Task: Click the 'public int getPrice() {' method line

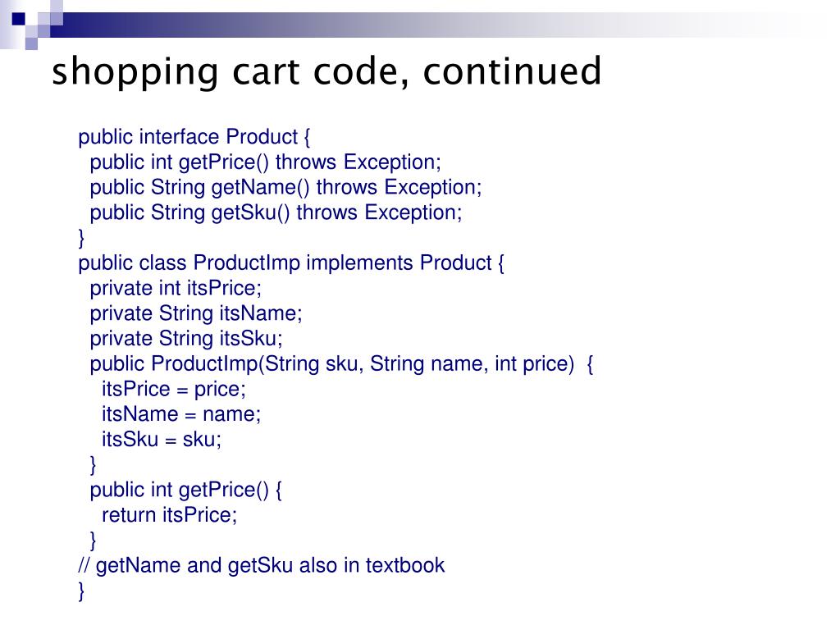Action: [x=185, y=490]
